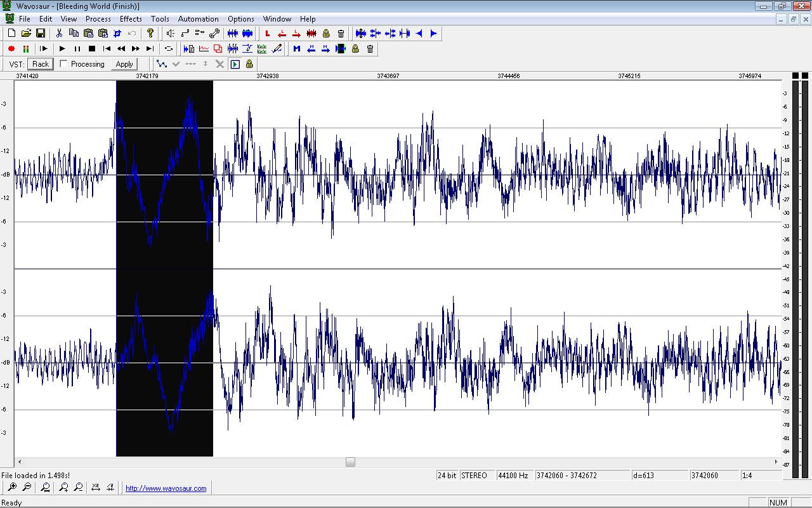Play the audio with the Play button
812x508 pixels.
[x=62, y=49]
